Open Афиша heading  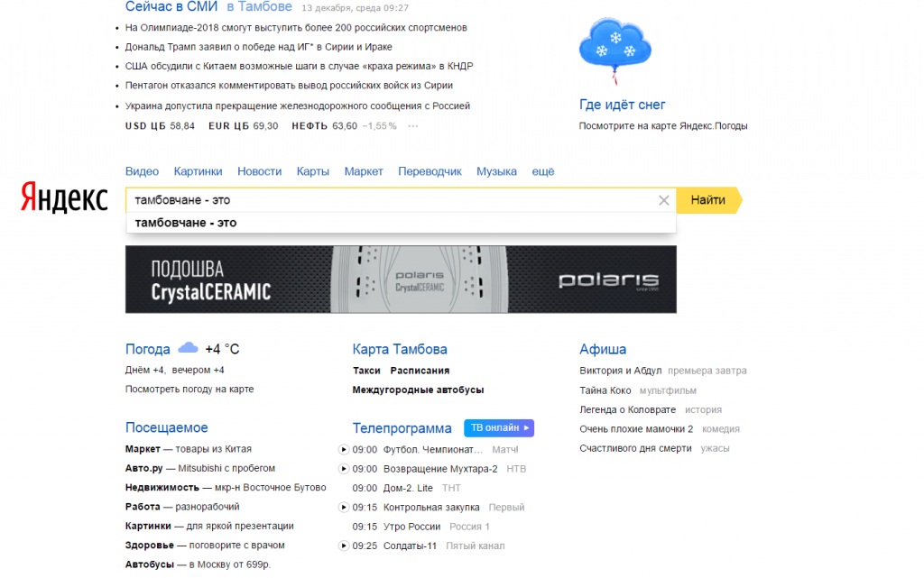click(x=602, y=349)
